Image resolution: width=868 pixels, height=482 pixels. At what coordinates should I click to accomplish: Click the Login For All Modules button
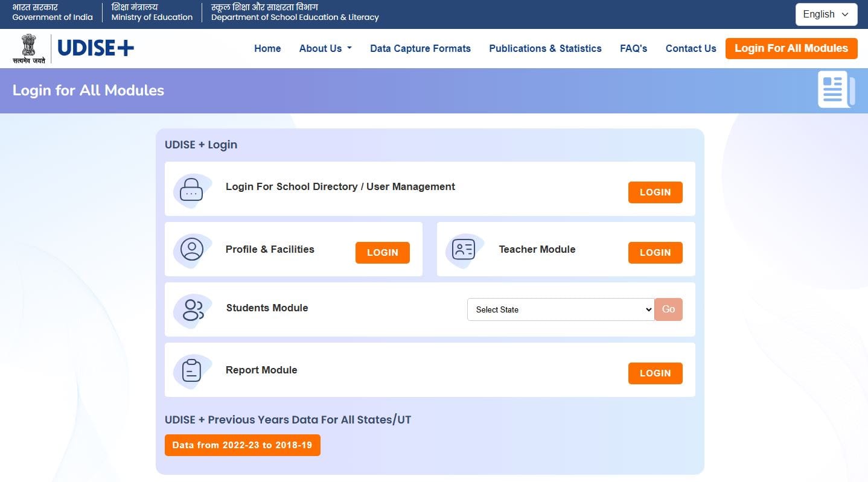(x=791, y=48)
